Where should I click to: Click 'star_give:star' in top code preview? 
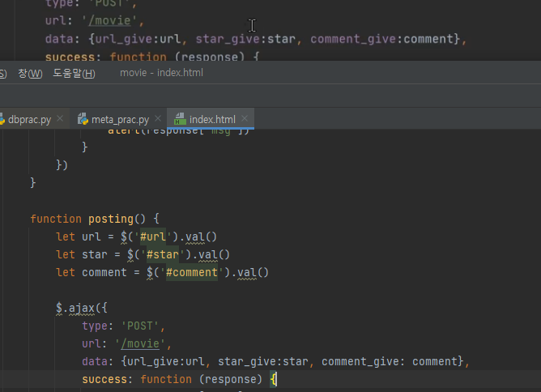(x=245, y=39)
